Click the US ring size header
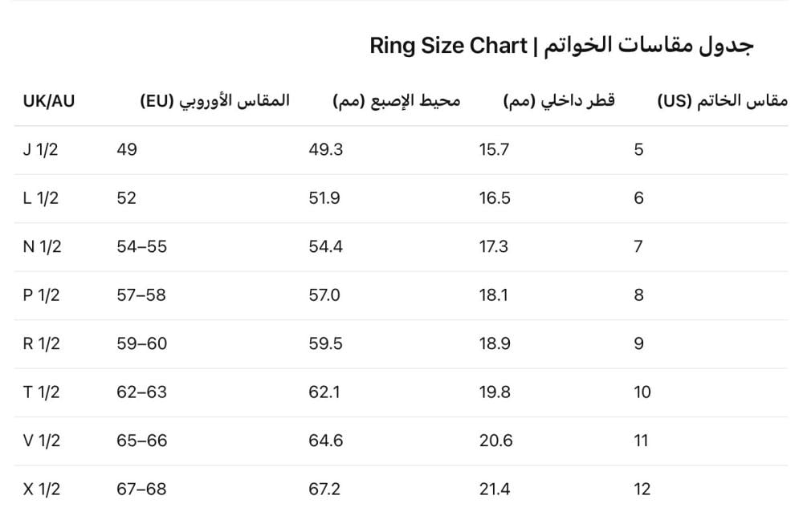 (722, 101)
